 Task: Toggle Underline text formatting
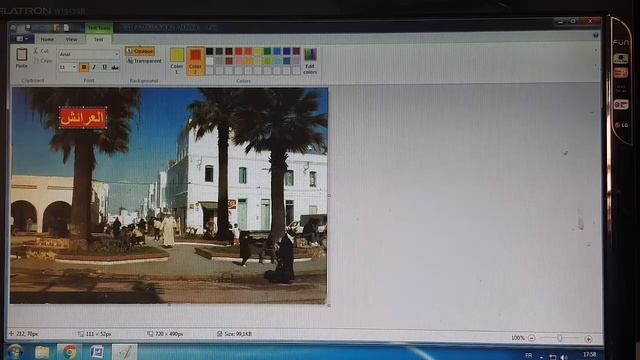tap(104, 67)
